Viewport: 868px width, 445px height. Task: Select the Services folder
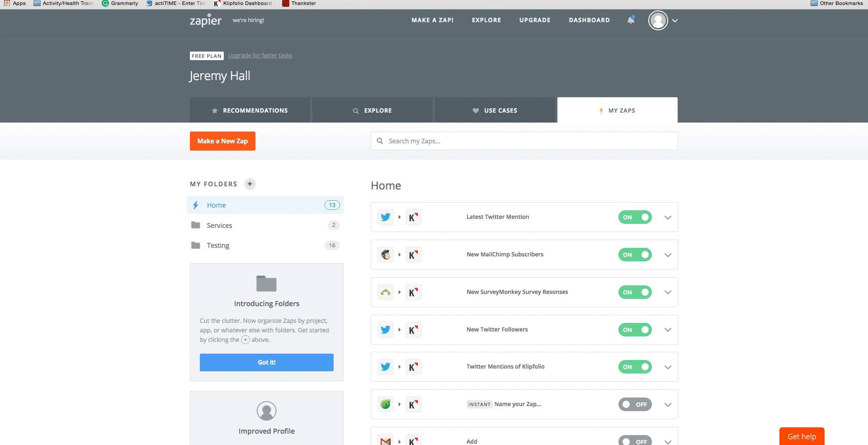click(x=265, y=225)
